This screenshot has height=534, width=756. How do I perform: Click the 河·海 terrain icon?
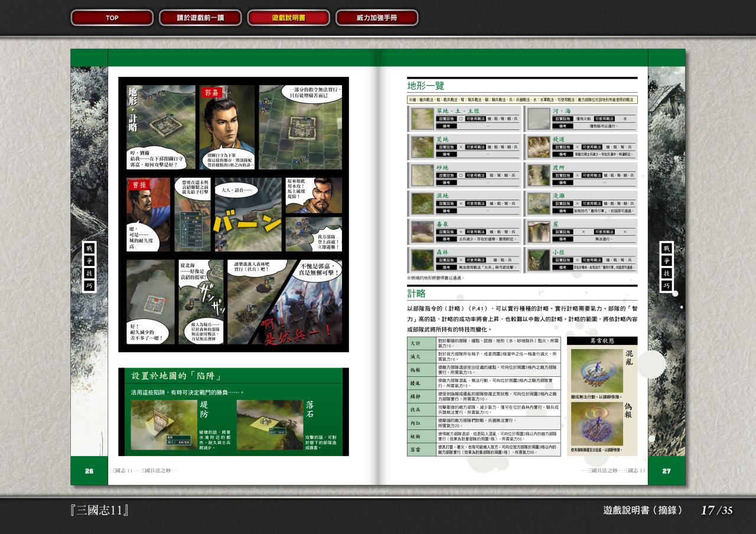tap(539, 119)
